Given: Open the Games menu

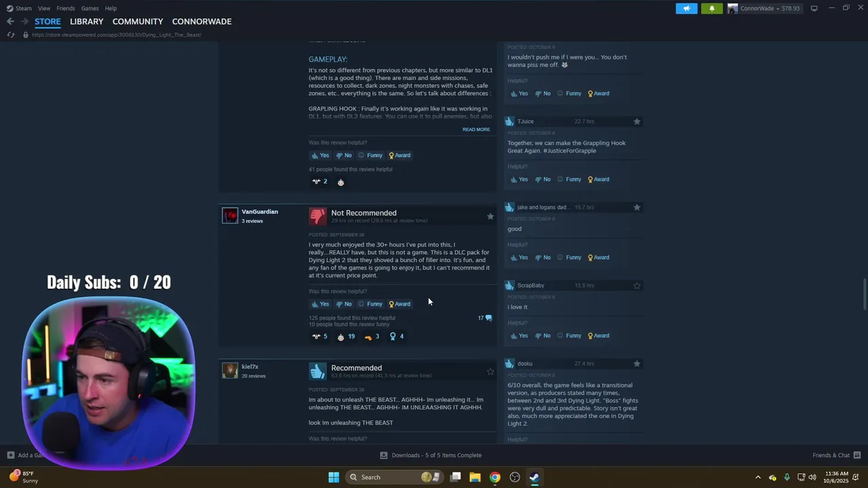Looking at the screenshot, I should pos(90,8).
